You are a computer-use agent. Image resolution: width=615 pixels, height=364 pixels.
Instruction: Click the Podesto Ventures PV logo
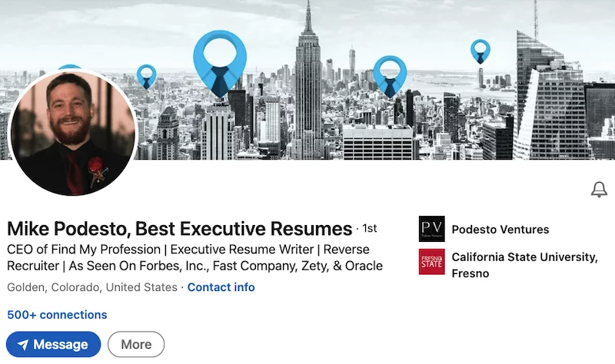tap(431, 229)
